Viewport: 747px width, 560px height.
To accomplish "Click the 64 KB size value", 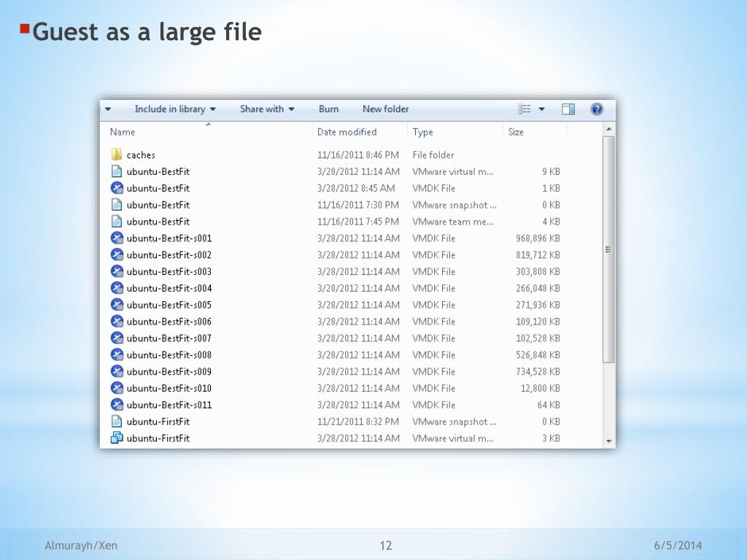I will click(x=549, y=405).
